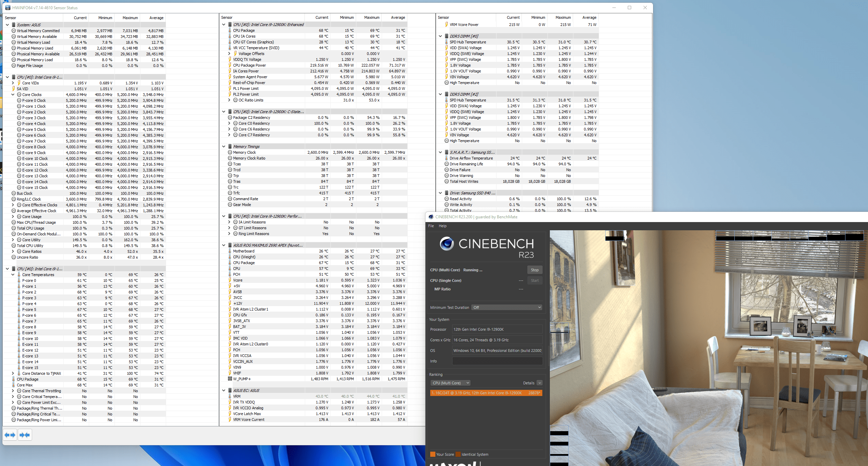Click the shrink-columns arrows button at bottom
This screenshot has width=868, height=466.
pyautogui.click(x=25, y=435)
